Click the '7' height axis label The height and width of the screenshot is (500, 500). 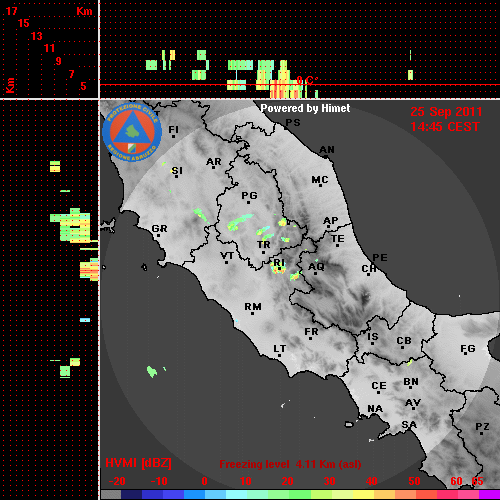pyautogui.click(x=71, y=74)
